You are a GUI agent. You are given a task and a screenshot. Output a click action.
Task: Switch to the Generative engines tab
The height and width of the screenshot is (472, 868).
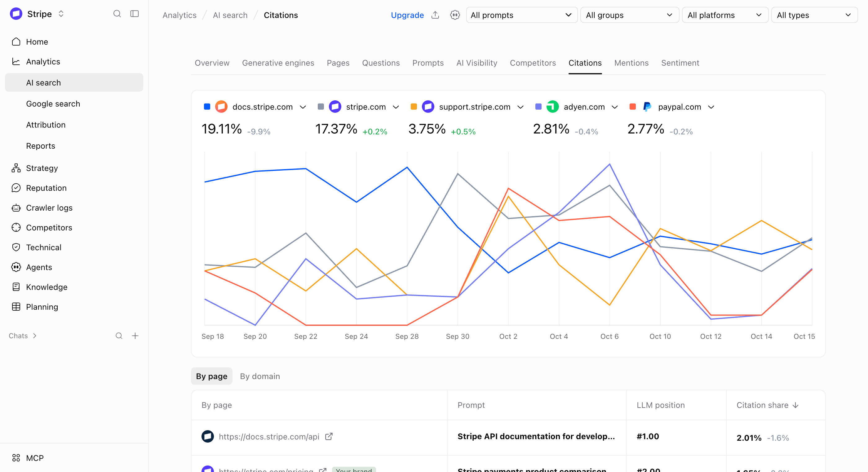pyautogui.click(x=278, y=63)
